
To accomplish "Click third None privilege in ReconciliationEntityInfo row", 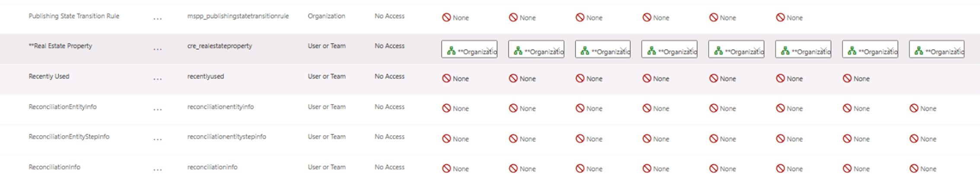I will pyautogui.click(x=589, y=109).
